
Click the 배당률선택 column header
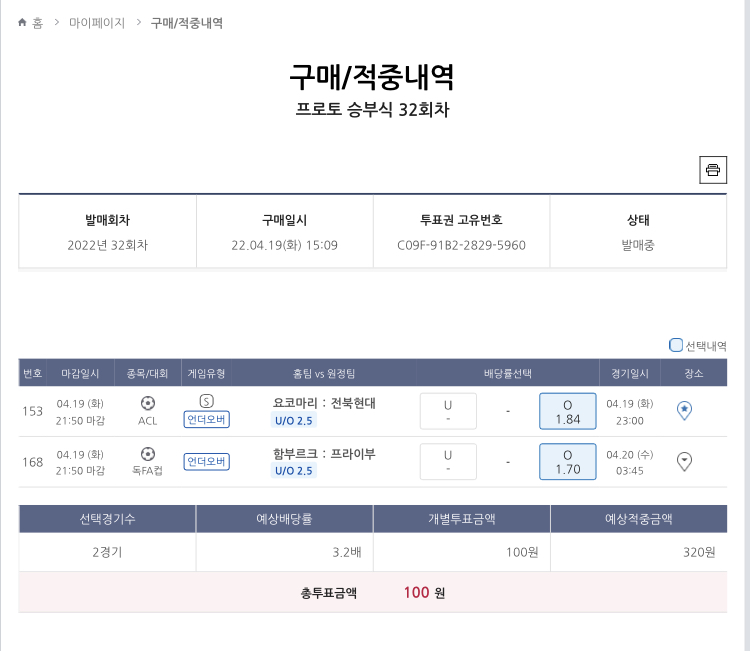[507, 374]
